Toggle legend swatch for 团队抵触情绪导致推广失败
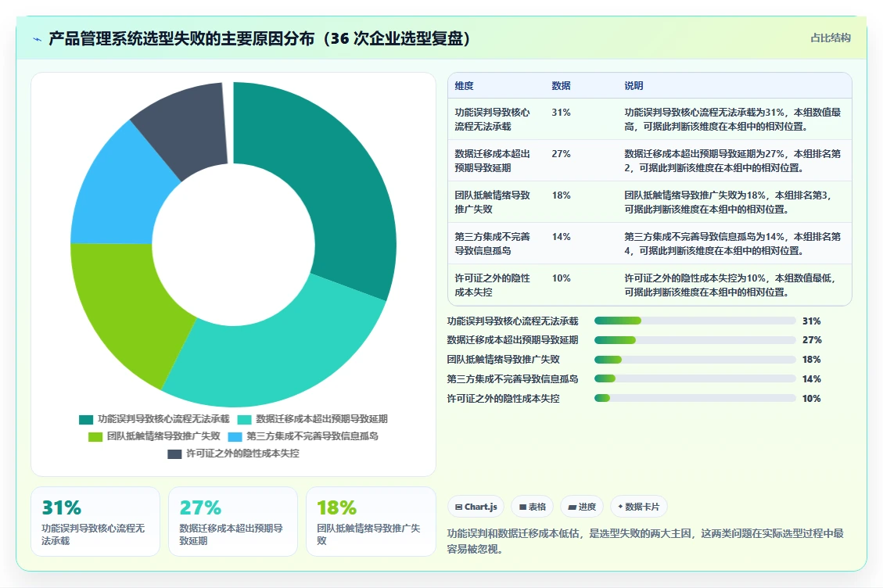883x588 pixels. [95, 436]
